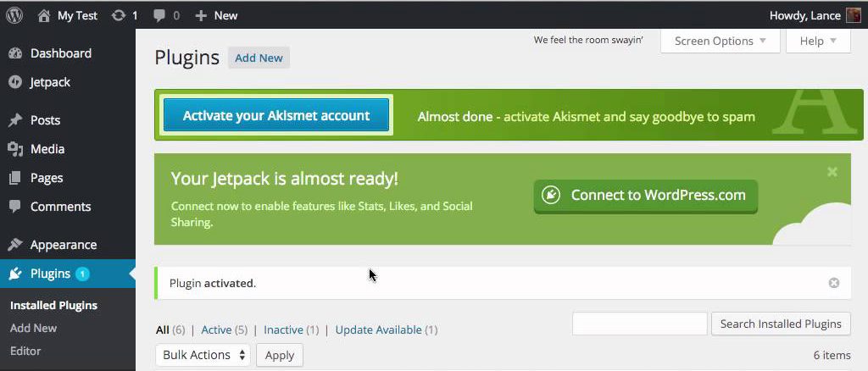Open the Pages menu item
The image size is (868, 371).
coord(47,178)
